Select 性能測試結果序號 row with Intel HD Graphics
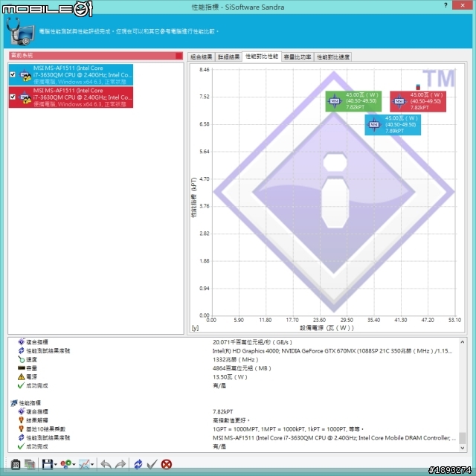 (x=233, y=351)
